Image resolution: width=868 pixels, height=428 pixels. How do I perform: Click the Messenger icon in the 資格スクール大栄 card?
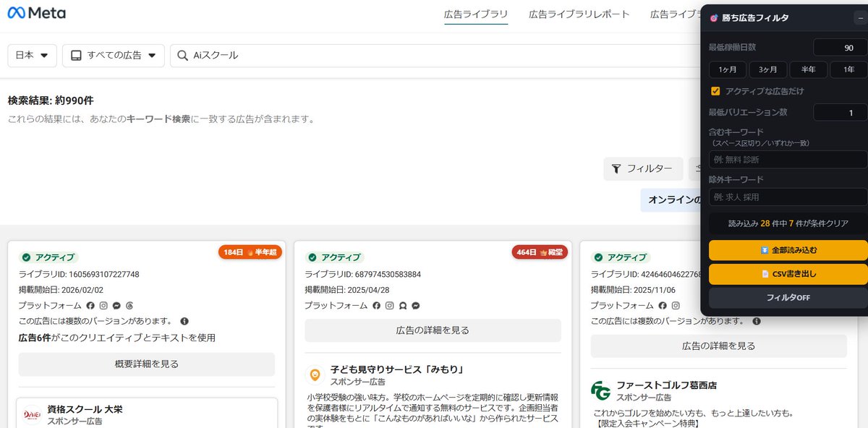pyautogui.click(x=116, y=306)
